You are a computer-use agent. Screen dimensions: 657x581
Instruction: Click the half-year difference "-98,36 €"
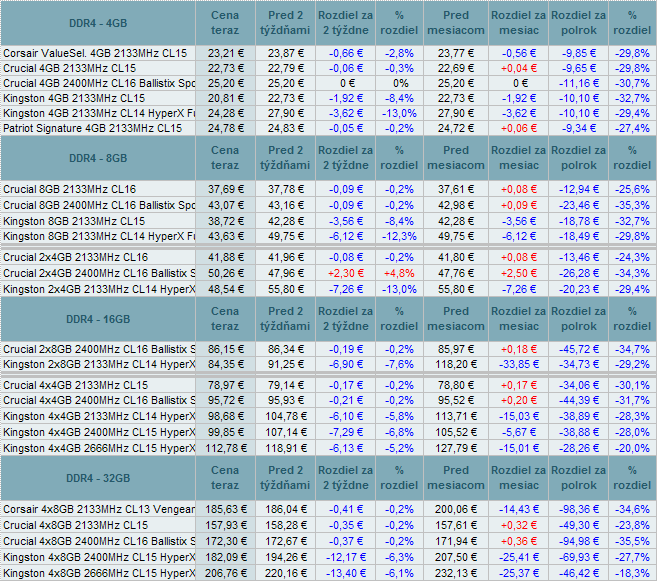579,509
